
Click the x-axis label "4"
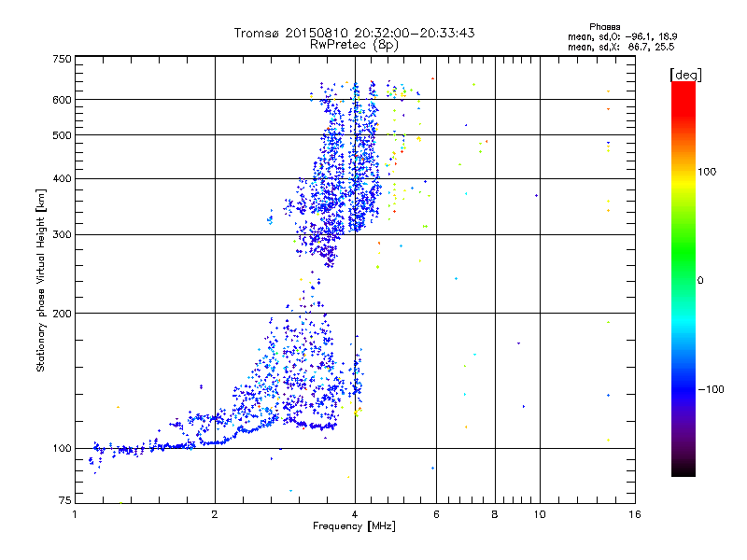[x=355, y=514]
